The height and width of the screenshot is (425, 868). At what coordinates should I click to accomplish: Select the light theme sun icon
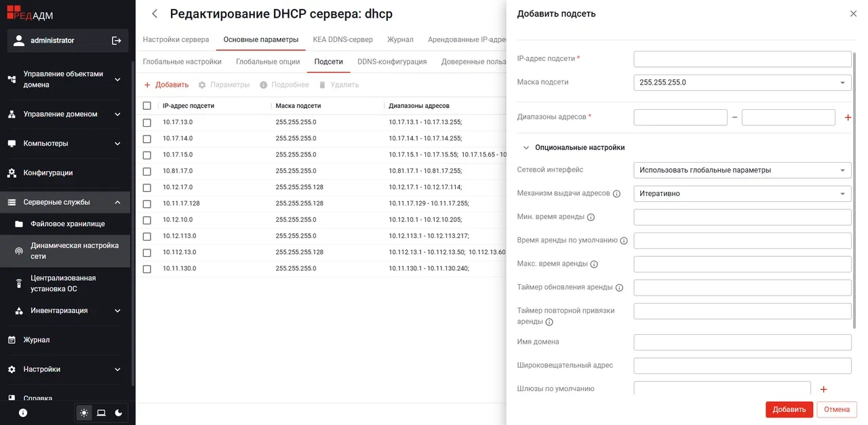[84, 412]
